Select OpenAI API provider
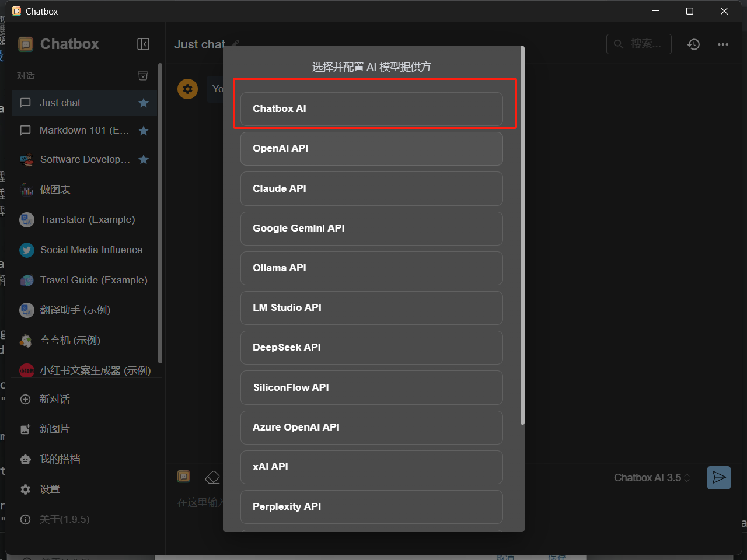 (x=372, y=149)
